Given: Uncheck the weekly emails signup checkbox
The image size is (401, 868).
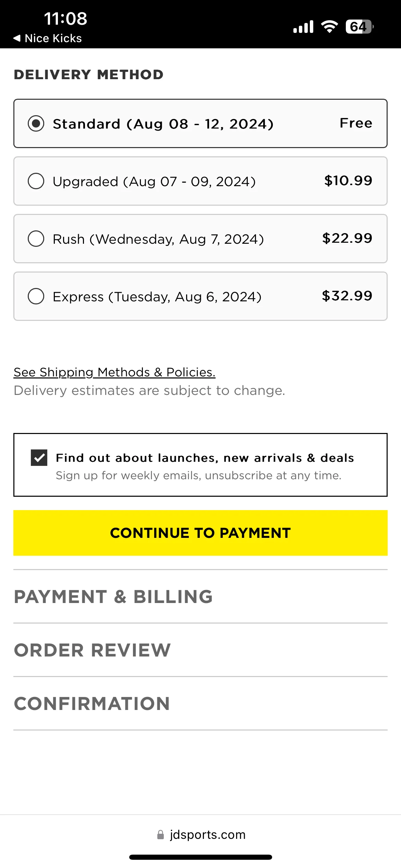Looking at the screenshot, I should [39, 458].
